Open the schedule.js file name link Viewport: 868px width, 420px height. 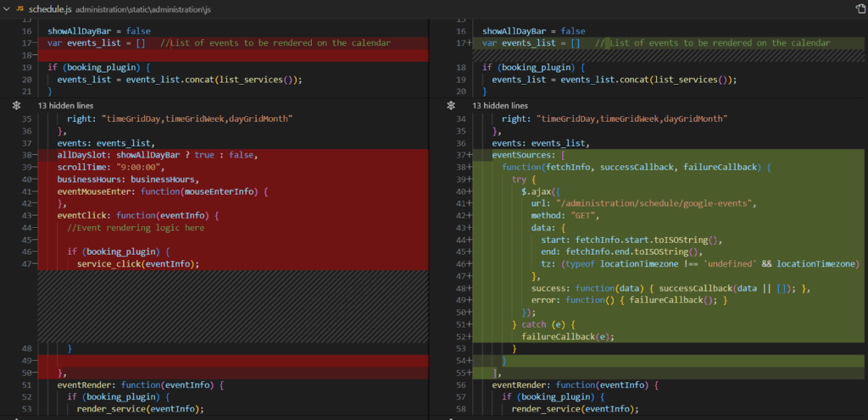(x=50, y=8)
